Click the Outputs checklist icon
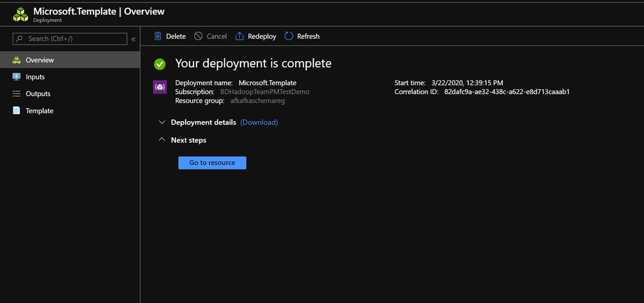 [x=16, y=93]
